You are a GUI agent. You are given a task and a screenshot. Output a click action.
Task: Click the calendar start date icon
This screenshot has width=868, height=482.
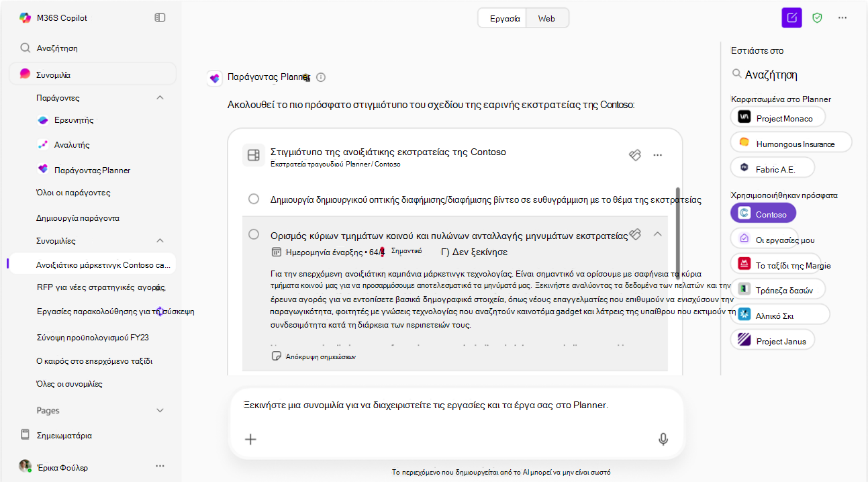coord(276,252)
